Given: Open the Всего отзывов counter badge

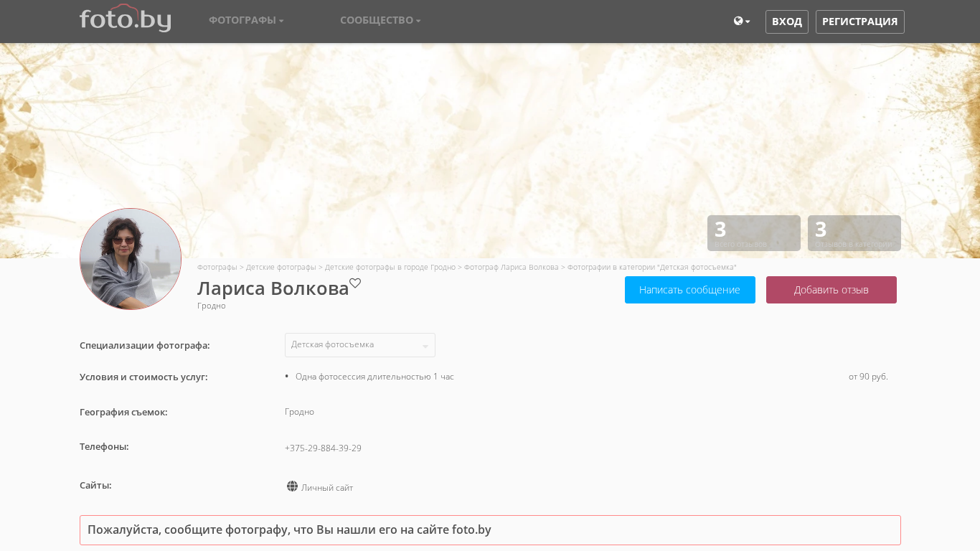Looking at the screenshot, I should (753, 233).
